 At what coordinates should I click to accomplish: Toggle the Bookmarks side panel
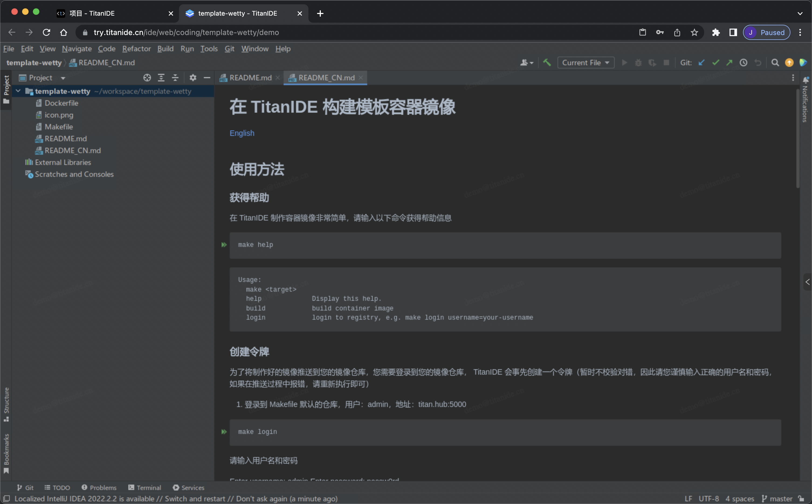click(x=6, y=453)
